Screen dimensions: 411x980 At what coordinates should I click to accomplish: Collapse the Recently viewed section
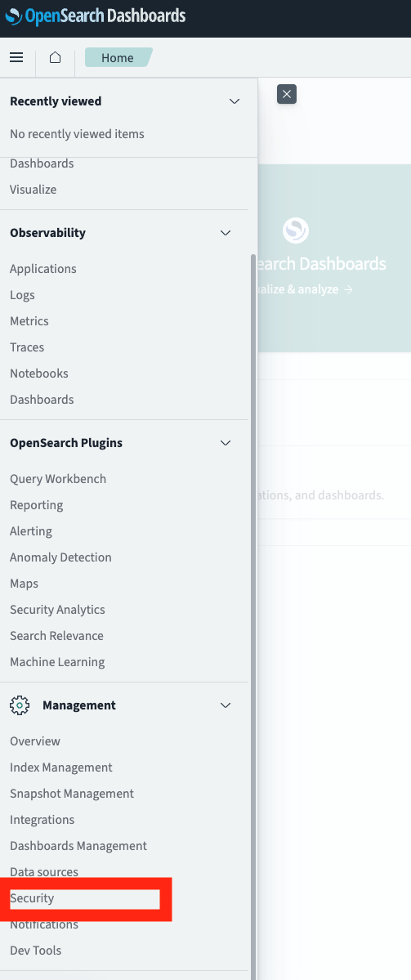click(235, 101)
